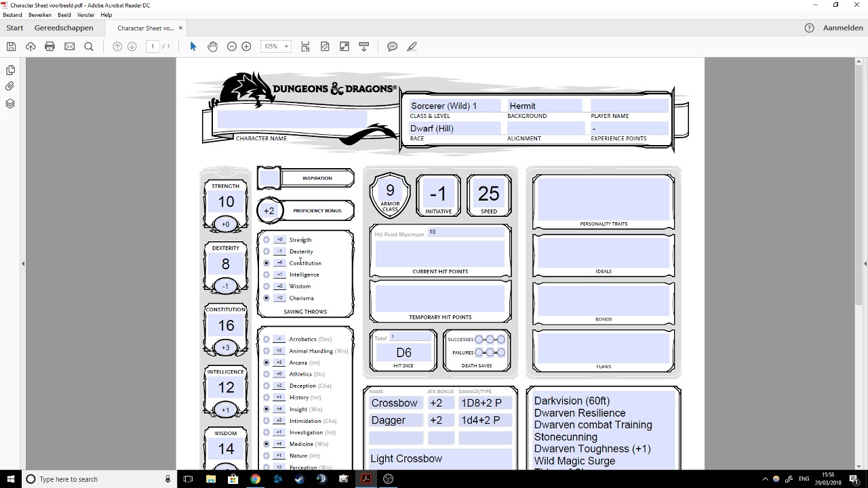Image resolution: width=868 pixels, height=488 pixels.
Task: Click the upload to cloud icon
Action: [31, 46]
